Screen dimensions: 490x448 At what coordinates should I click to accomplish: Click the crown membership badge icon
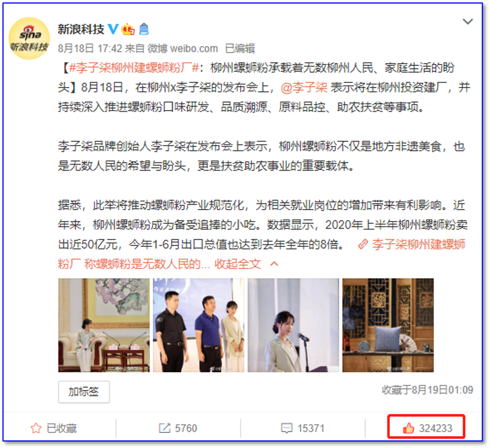128,29
